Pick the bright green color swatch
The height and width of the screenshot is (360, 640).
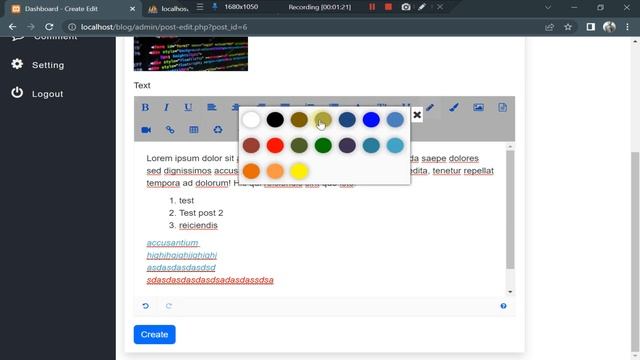coord(323,145)
